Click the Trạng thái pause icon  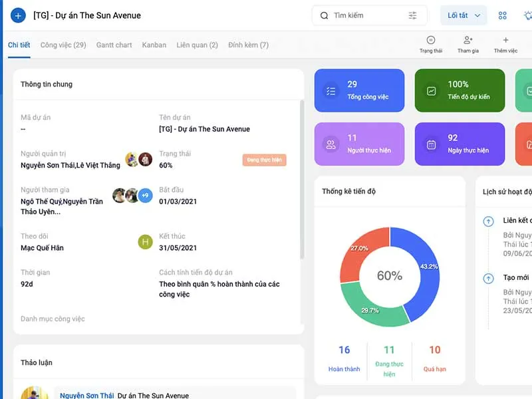tap(431, 41)
